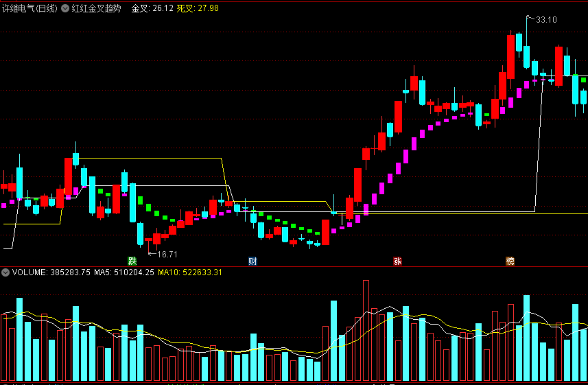Click the 33.10 high price label

(x=546, y=20)
